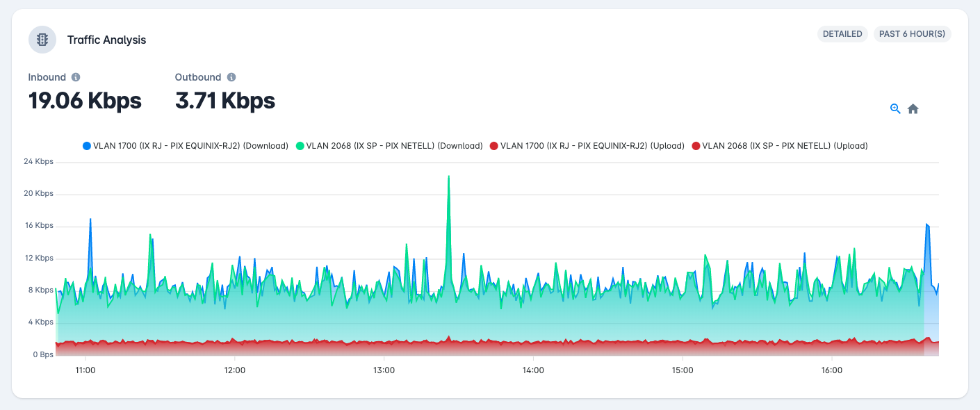Click the green dot for VLAN 2068 Download
This screenshot has height=410, width=980.
click(x=300, y=146)
